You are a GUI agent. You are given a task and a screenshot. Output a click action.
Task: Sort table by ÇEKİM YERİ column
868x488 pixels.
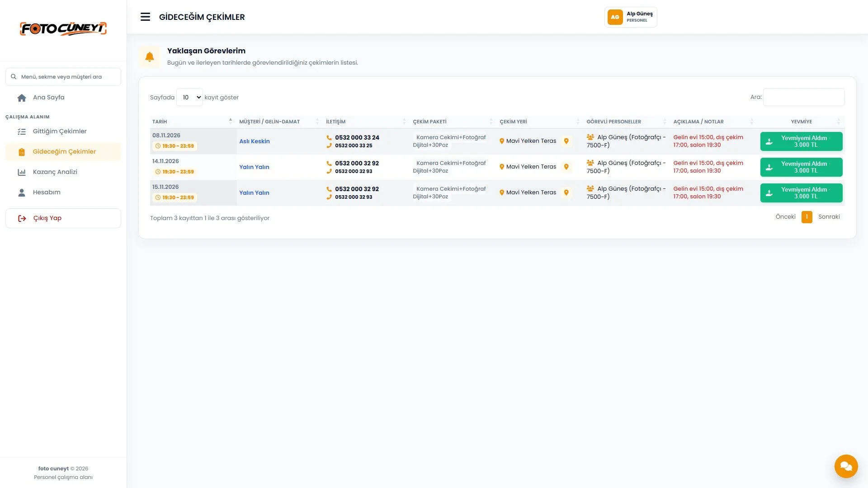tap(541, 122)
